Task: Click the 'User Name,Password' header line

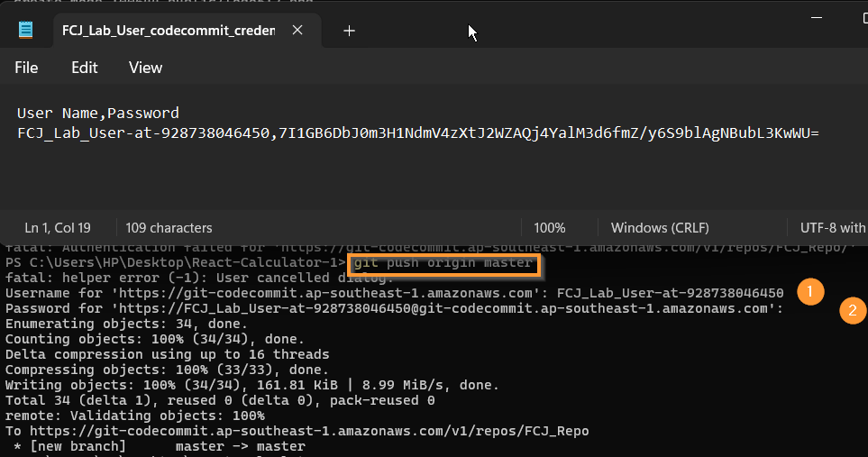Action: (98, 113)
